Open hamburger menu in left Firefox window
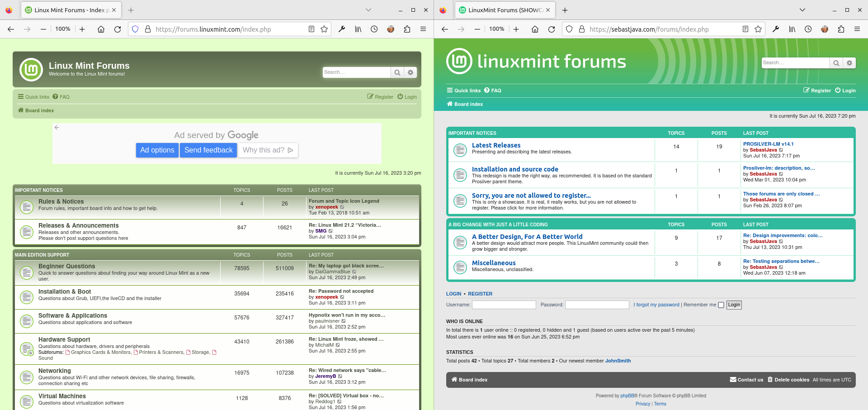Screen dimensions: 868x410 pos(423,29)
